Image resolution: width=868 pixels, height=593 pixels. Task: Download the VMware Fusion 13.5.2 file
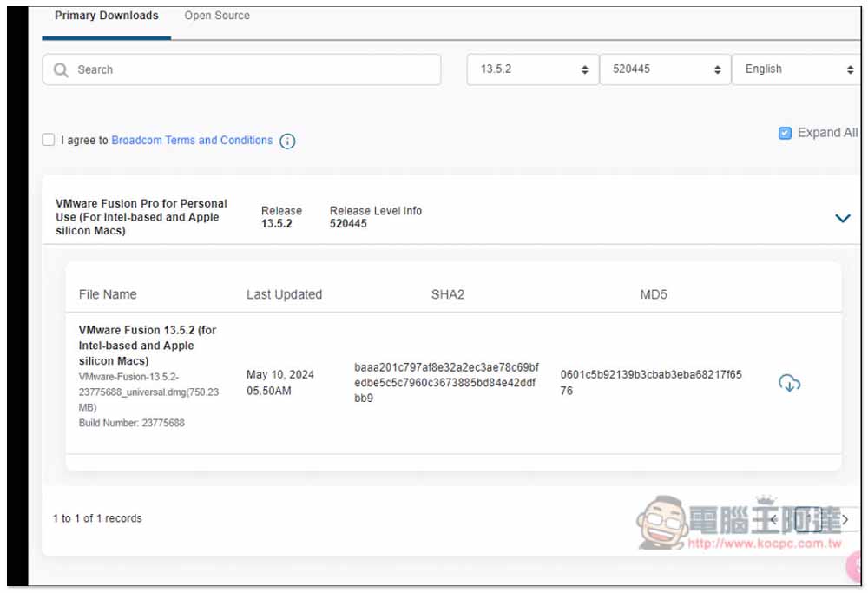(x=789, y=383)
